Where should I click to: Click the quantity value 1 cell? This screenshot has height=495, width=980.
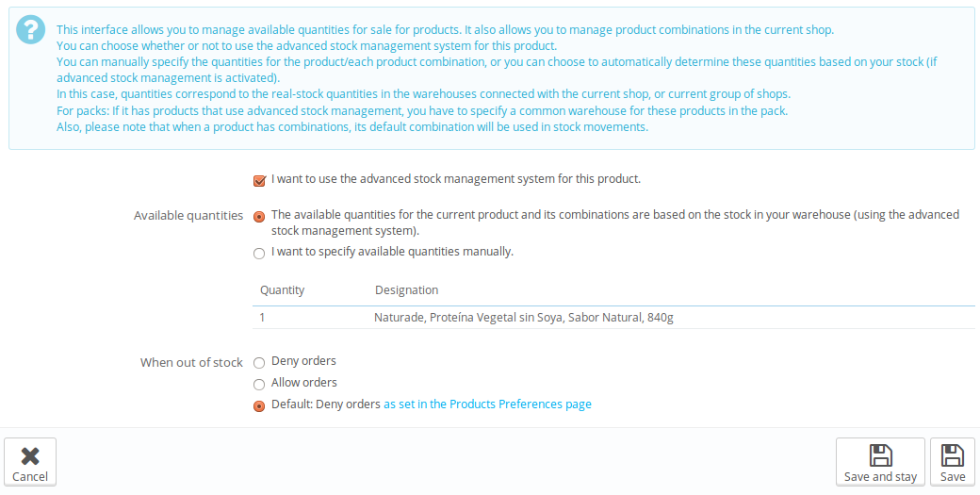pyautogui.click(x=263, y=318)
